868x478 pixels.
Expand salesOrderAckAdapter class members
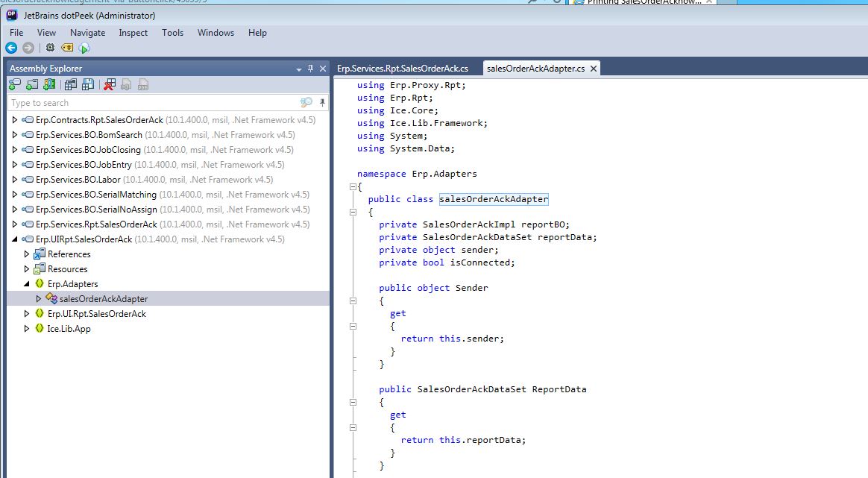pyautogui.click(x=39, y=299)
